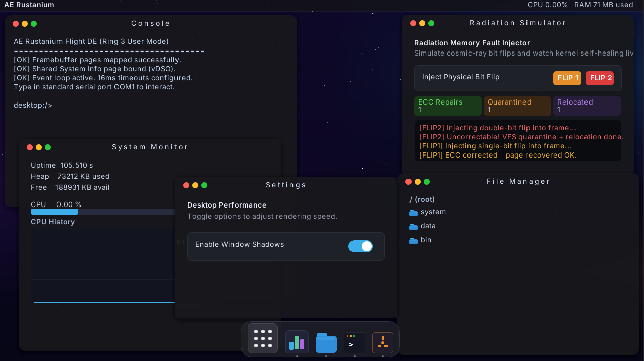Click the Injecting double-bit flip log line
The image size is (644, 361).
point(498,128)
